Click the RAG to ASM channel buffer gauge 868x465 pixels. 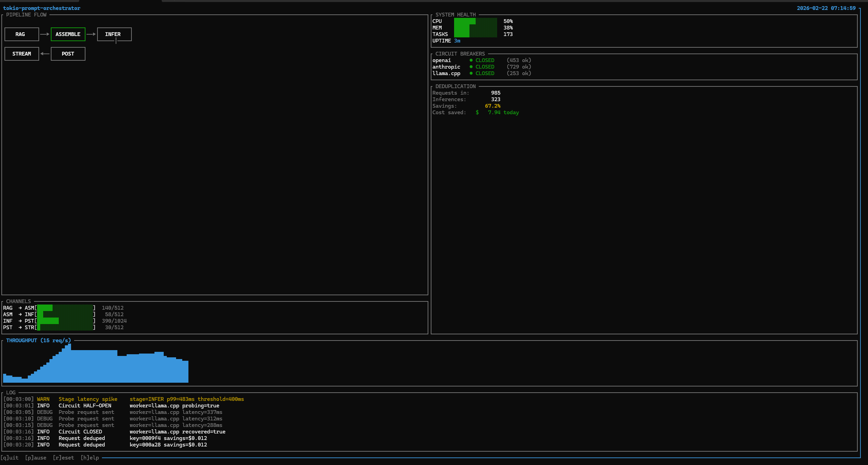pyautogui.click(x=65, y=308)
